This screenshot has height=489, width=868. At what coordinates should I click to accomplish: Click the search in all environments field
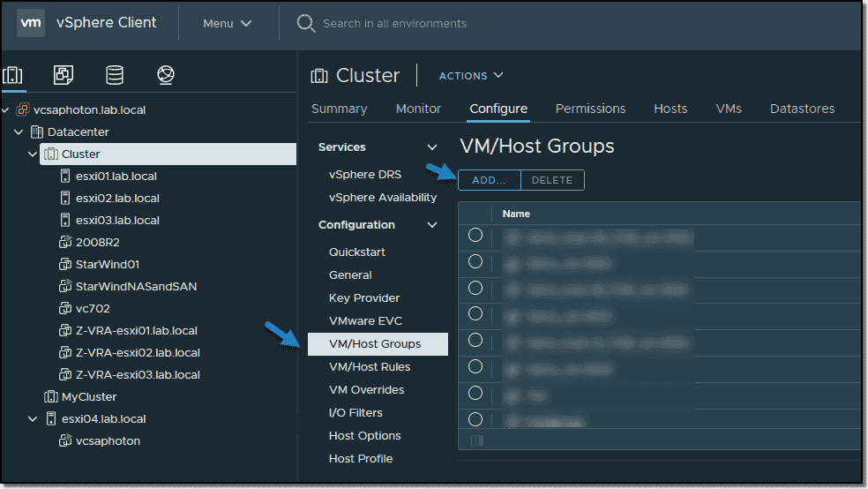click(x=394, y=24)
